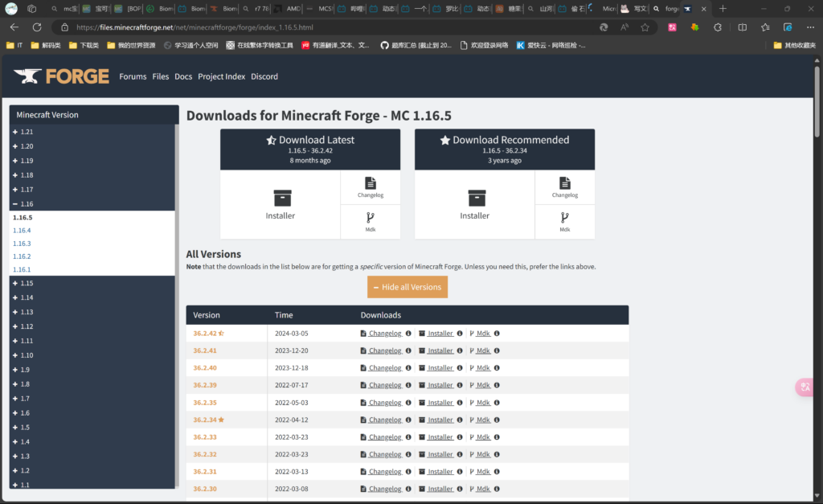
Task: Add this page to favorites with the star icon
Action: coord(645,27)
